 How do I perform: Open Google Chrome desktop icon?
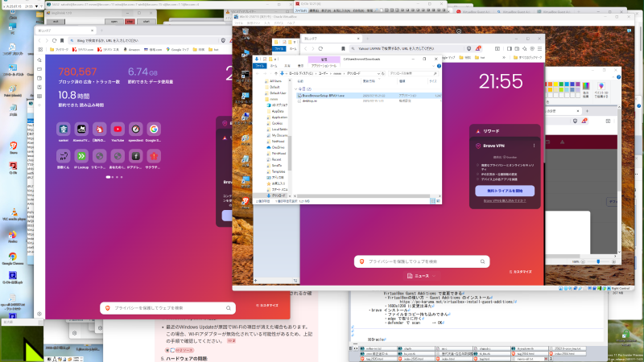(13, 258)
